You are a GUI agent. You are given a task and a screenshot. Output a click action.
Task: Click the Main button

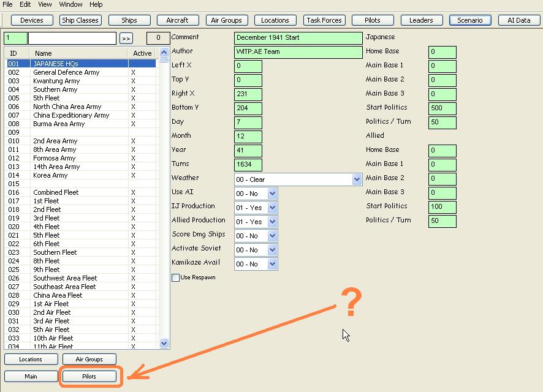[x=31, y=376]
